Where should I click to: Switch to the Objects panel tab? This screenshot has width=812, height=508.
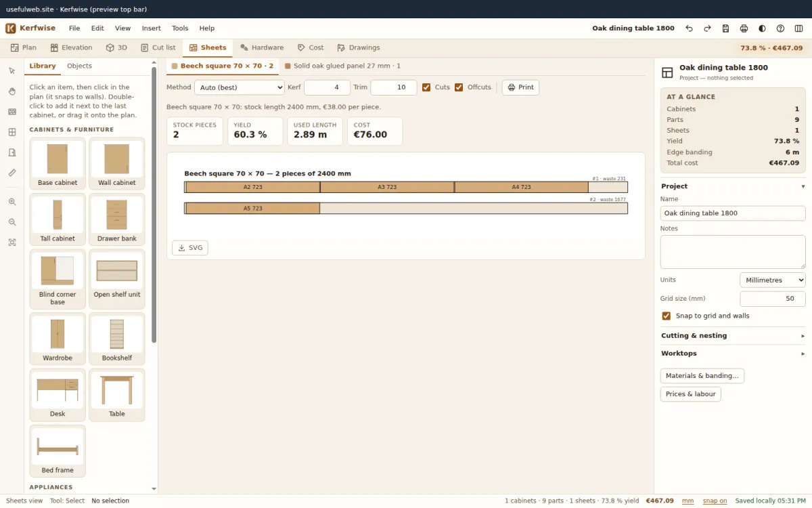(x=79, y=66)
